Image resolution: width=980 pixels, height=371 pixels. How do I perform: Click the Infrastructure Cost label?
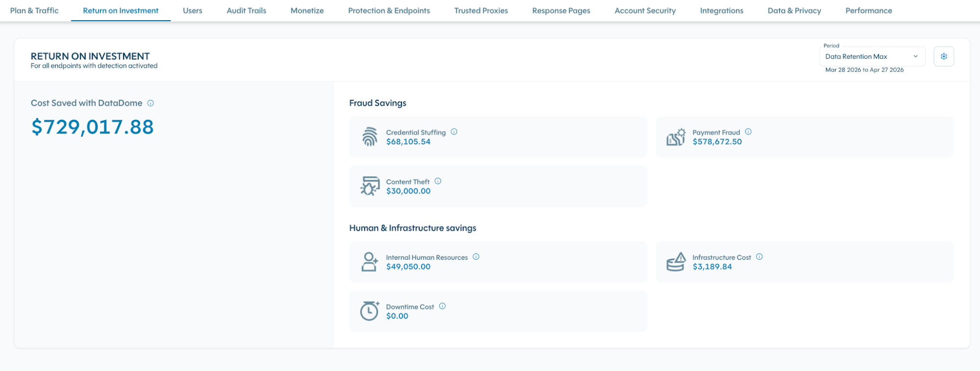point(722,257)
